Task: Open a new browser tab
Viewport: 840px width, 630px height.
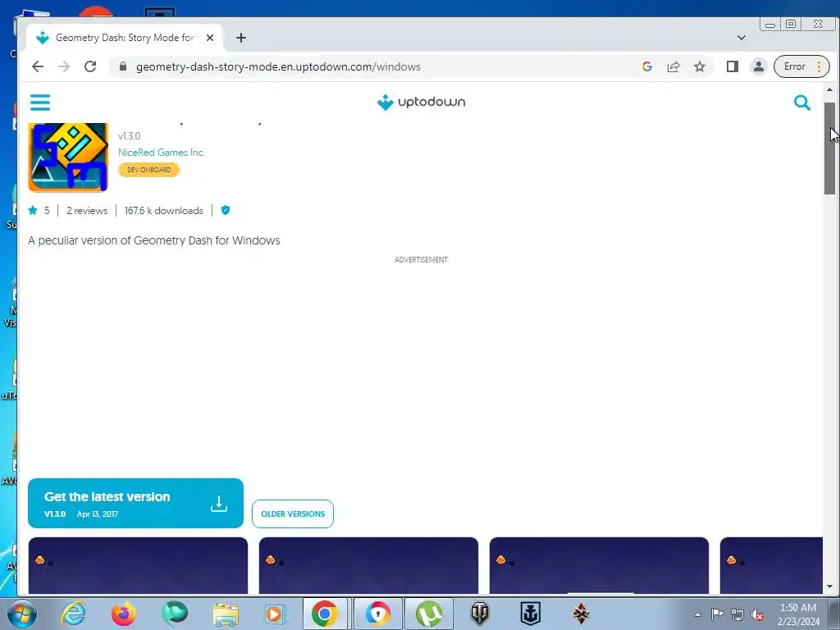Action: coord(241,38)
